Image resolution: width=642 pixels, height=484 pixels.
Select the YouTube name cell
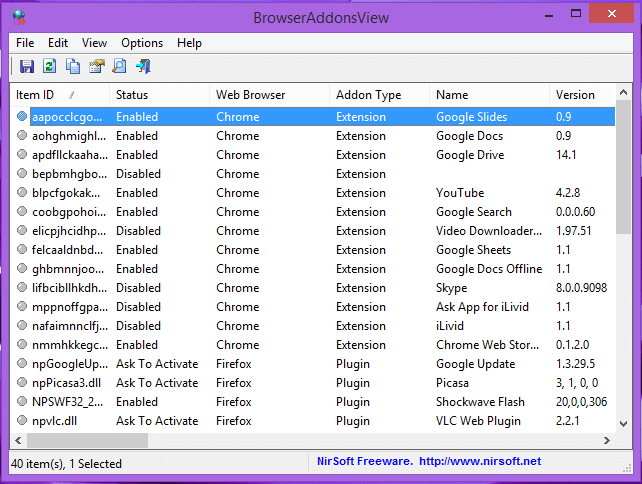460,193
